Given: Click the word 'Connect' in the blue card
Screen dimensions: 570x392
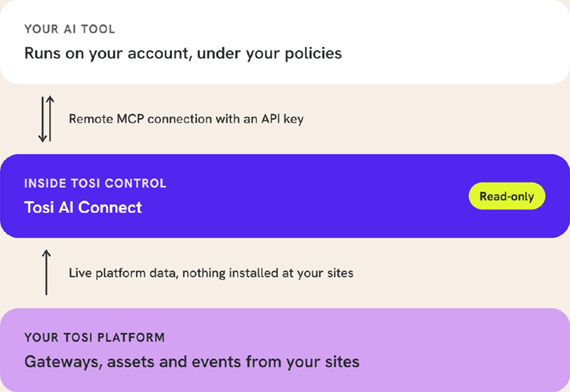Looking at the screenshot, I should [x=110, y=207].
